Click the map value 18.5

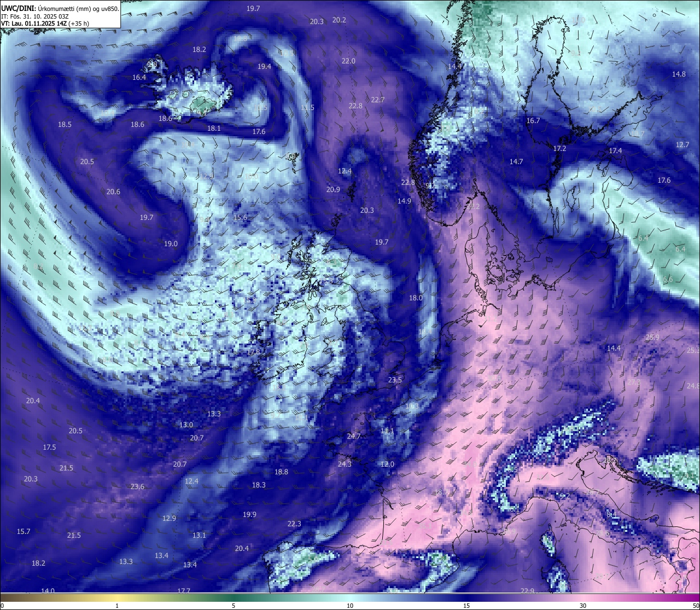(65, 124)
